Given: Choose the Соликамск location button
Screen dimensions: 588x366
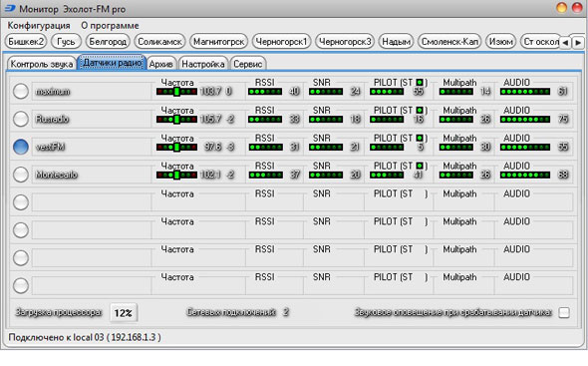Looking at the screenshot, I should [159, 41].
